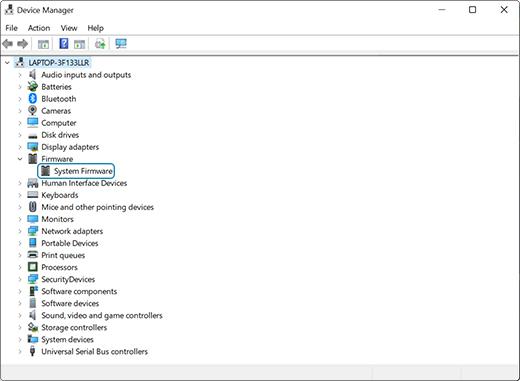Click the Print queues printer icon
Image resolution: width=520 pixels, height=381 pixels.
[33, 255]
